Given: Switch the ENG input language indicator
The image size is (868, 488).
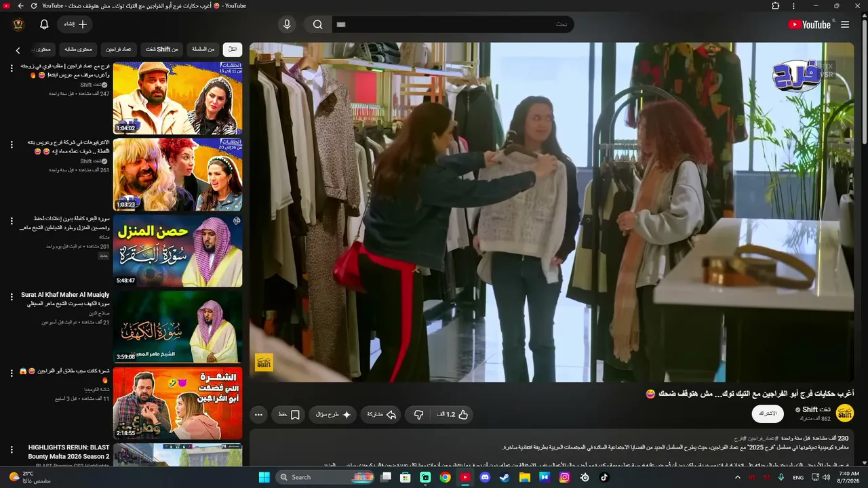Looking at the screenshot, I should [798, 477].
